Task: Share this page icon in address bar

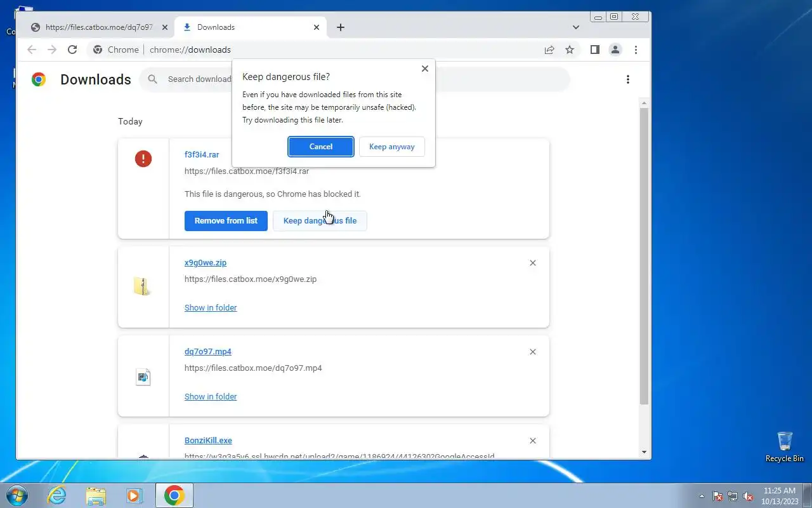Action: point(549,50)
